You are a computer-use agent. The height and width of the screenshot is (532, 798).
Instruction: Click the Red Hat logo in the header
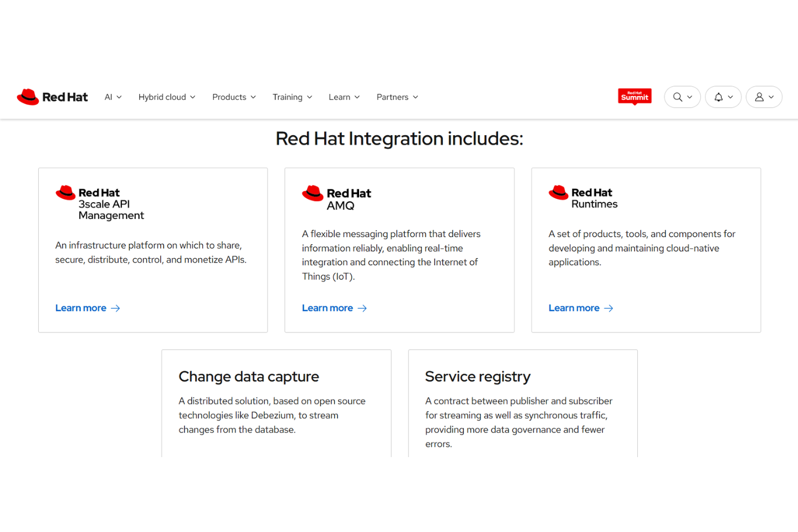tap(52, 97)
